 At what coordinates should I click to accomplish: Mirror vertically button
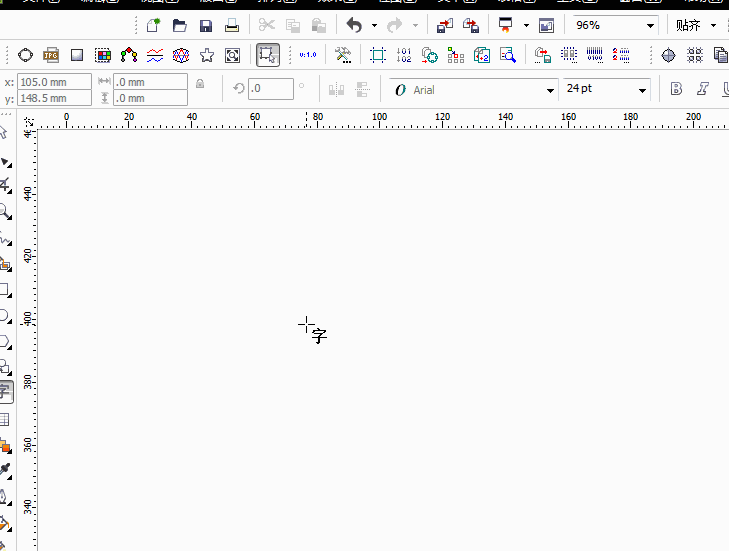click(x=362, y=89)
